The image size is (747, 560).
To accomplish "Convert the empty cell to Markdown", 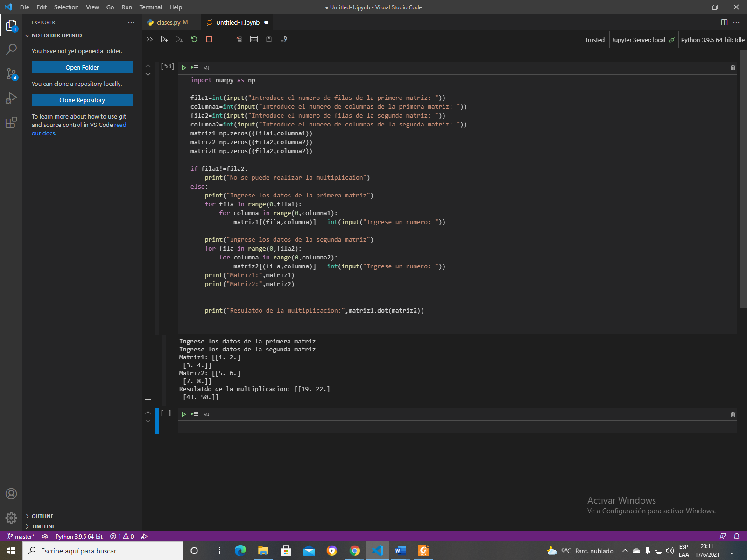I will 207,414.
